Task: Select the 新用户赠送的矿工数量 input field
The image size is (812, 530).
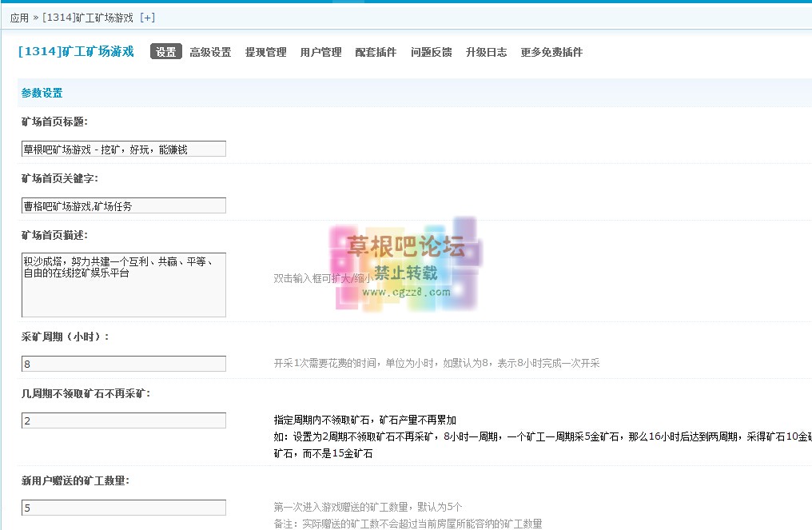Action: [x=124, y=508]
